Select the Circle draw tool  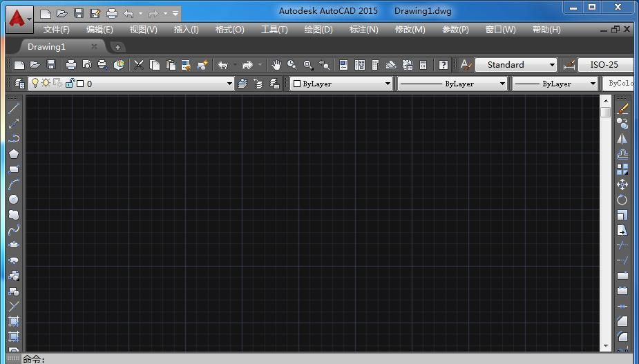(x=14, y=200)
